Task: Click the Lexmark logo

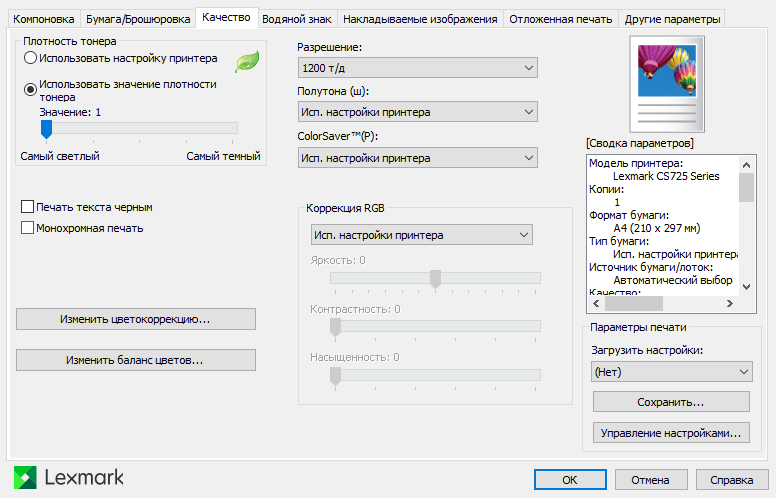Action: pyautogui.click(x=69, y=477)
